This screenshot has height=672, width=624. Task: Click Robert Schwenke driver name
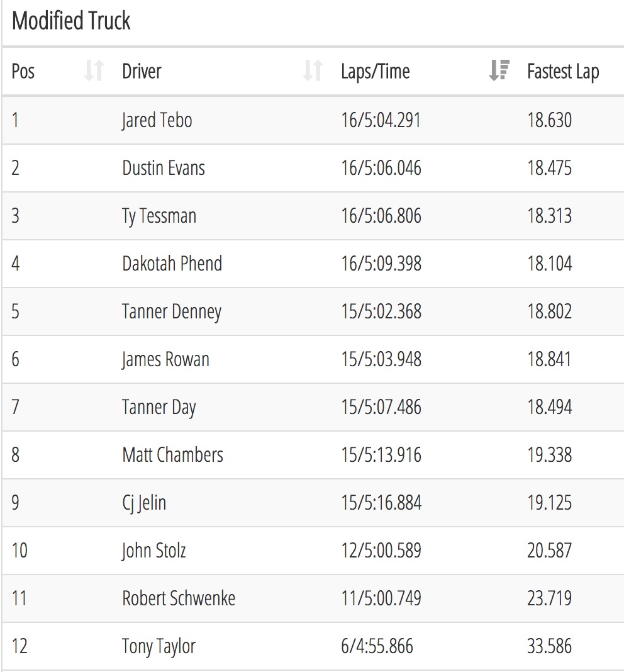pyautogui.click(x=179, y=598)
